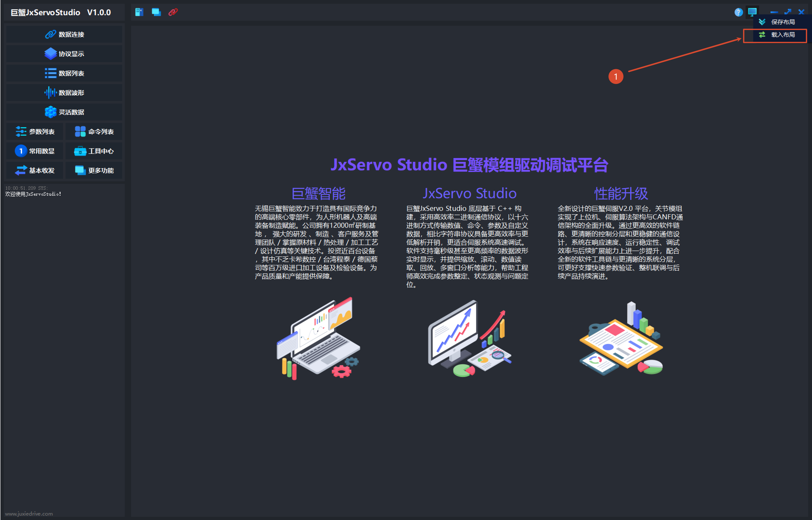Open the 数据连接 data connection panel
Screen dimensions: 812x520
pyautogui.click(x=64, y=34)
